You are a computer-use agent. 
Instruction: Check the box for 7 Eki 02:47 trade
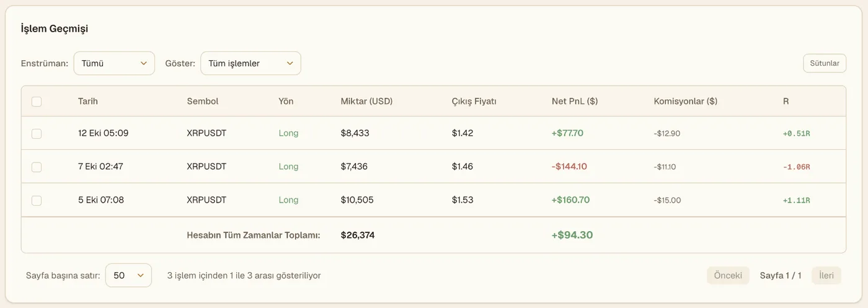click(x=37, y=167)
